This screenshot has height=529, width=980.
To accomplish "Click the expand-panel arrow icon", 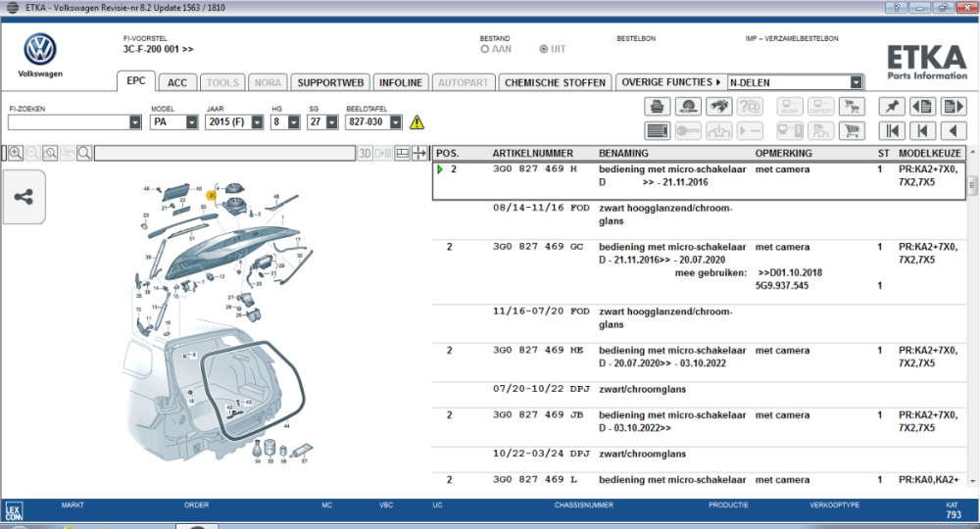I will (419, 153).
